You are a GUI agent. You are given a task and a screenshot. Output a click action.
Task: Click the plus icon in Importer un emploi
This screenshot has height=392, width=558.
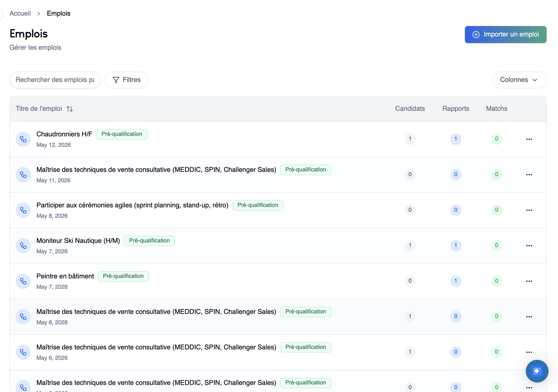pyautogui.click(x=476, y=34)
